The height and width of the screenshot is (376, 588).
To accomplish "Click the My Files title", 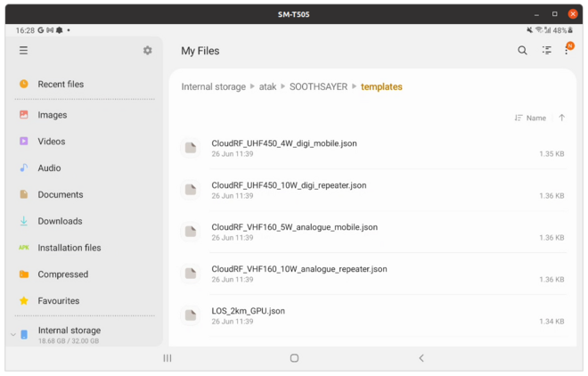I will point(200,51).
